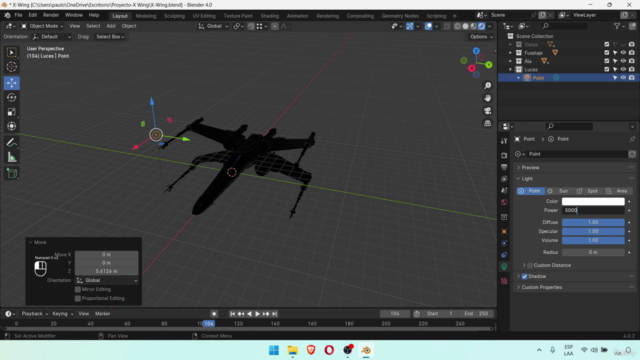The image size is (640, 360).
Task: Hide the Point light with eye icon
Action: point(623,78)
